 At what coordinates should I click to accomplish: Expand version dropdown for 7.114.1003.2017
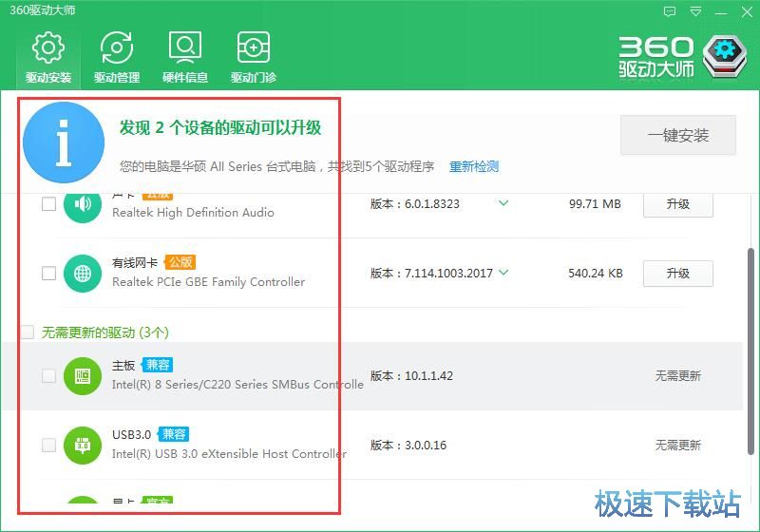coord(503,273)
